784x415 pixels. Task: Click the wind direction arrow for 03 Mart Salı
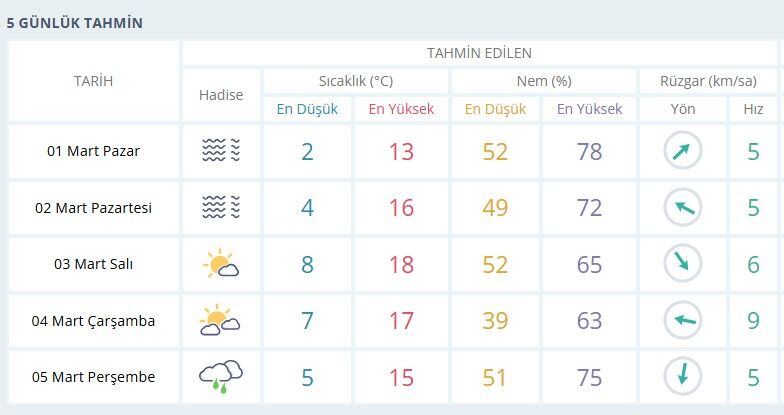683,264
